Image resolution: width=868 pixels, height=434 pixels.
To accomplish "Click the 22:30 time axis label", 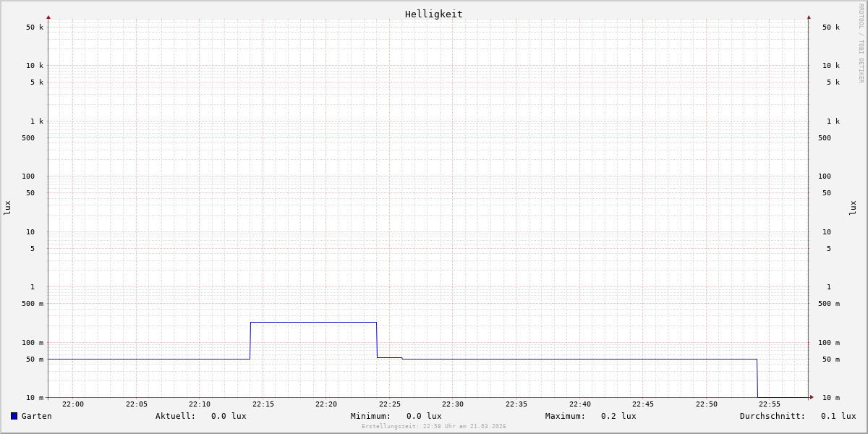I will pyautogui.click(x=453, y=404).
